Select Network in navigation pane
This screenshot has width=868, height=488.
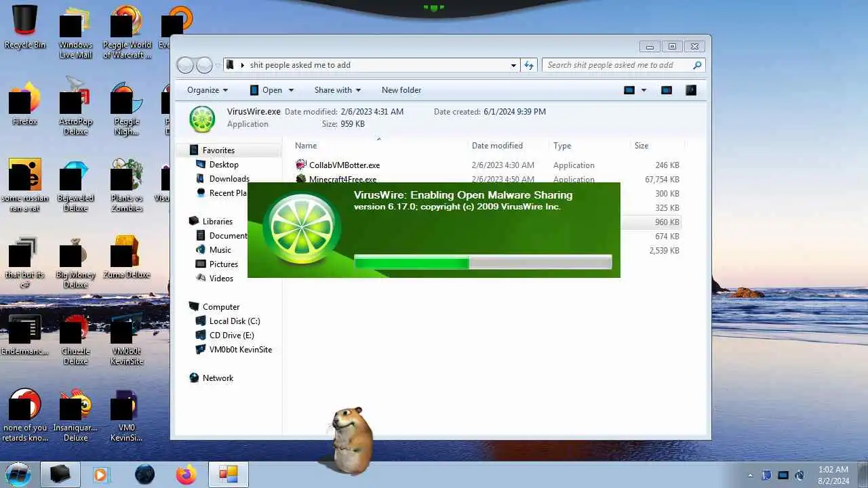click(218, 378)
